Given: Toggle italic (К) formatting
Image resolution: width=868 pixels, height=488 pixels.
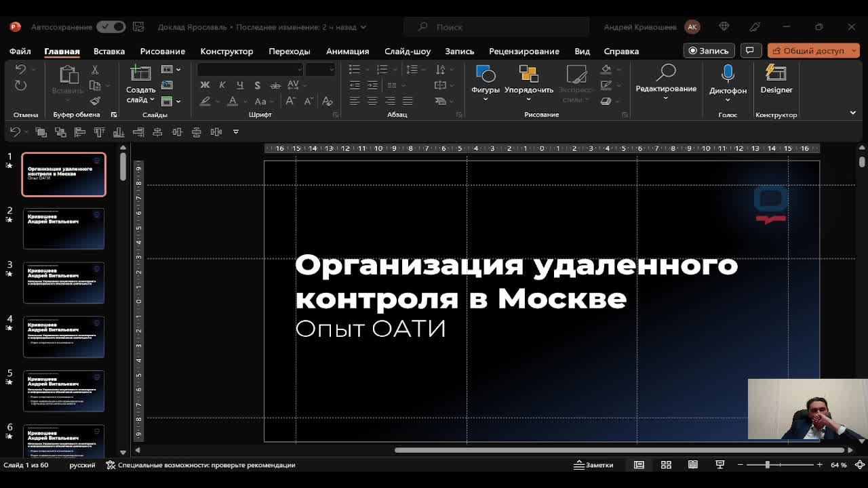Looking at the screenshot, I should click(222, 85).
